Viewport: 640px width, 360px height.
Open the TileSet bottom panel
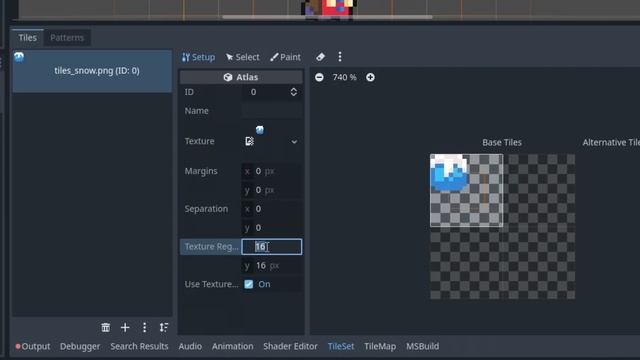coord(341,346)
